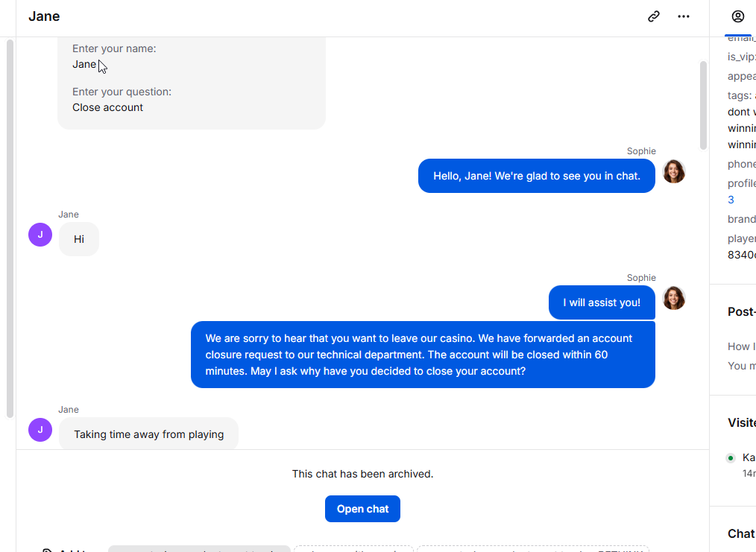Click the add tag icon below the chat

tap(46, 550)
